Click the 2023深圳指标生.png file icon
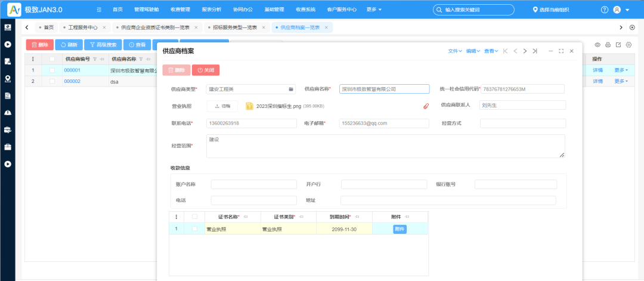Viewport: 644px width, 281px height. coord(249,106)
